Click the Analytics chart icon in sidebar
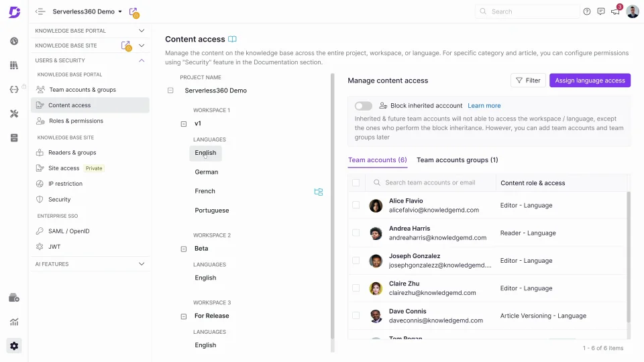 click(x=14, y=322)
